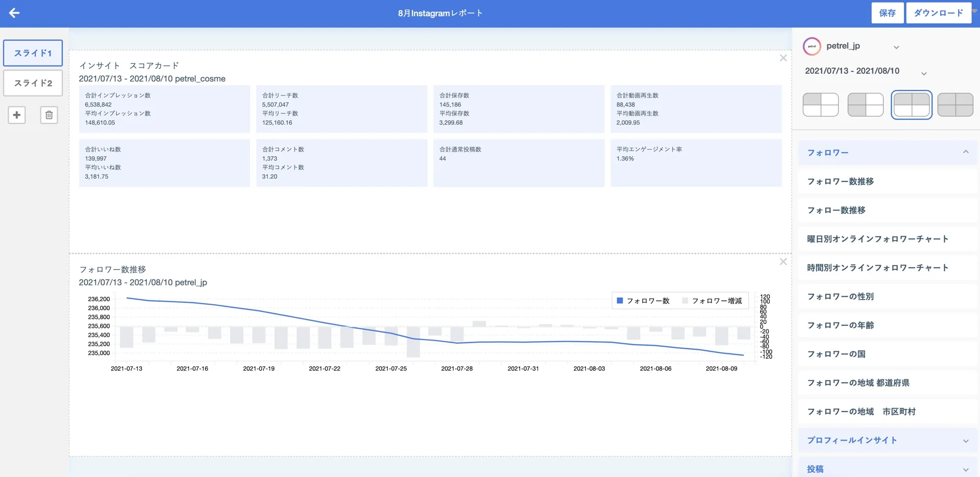The height and width of the screenshot is (477, 980).
Task: Choose the left-half column layout icon
Action: click(x=865, y=105)
